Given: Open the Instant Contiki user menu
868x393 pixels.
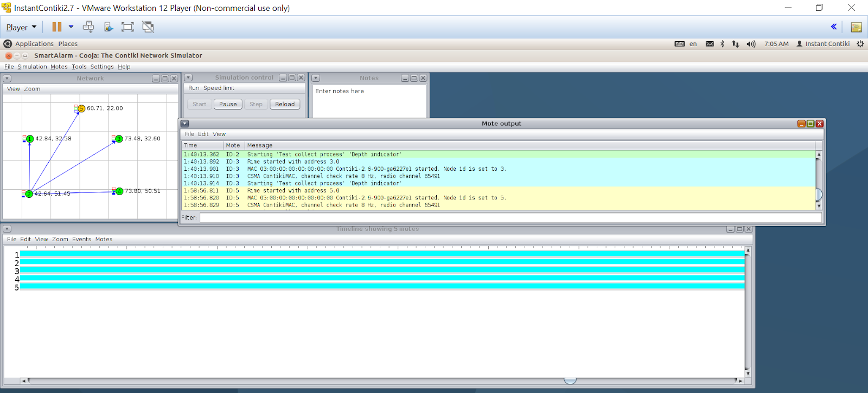Looking at the screenshot, I should coord(823,44).
